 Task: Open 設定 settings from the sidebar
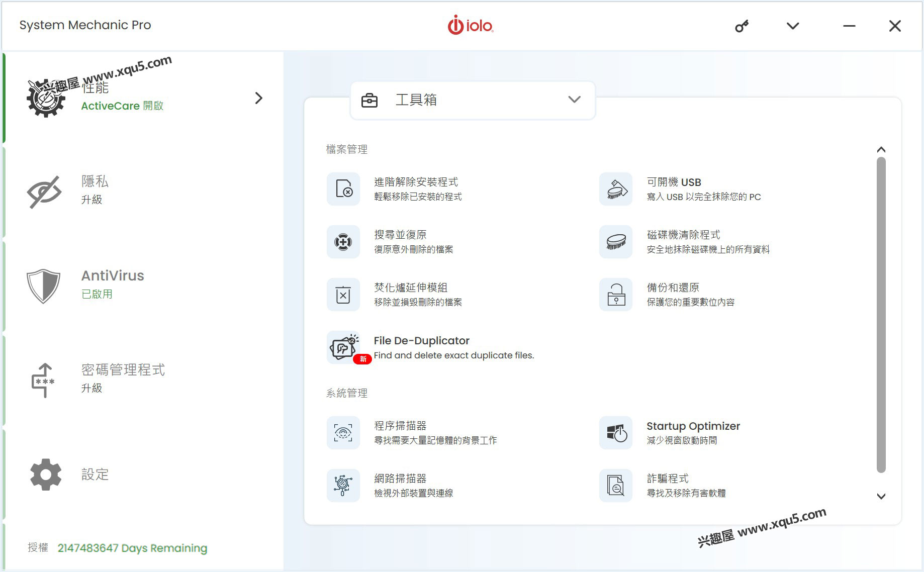pos(95,474)
